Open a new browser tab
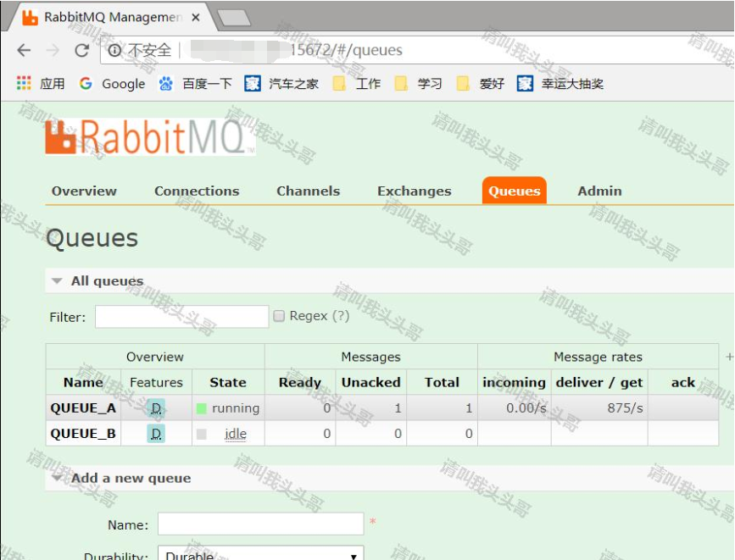This screenshot has width=735, height=560. (x=234, y=18)
